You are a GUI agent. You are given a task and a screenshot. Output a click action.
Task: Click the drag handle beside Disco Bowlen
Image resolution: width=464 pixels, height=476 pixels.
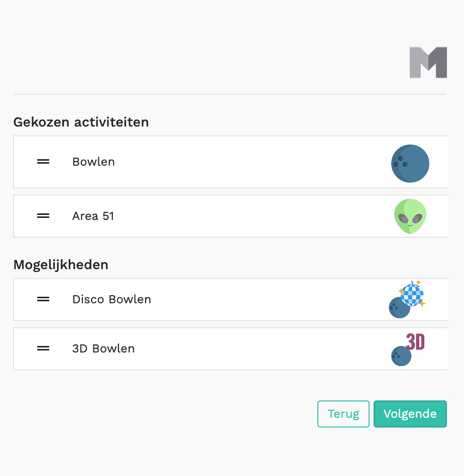tap(43, 299)
